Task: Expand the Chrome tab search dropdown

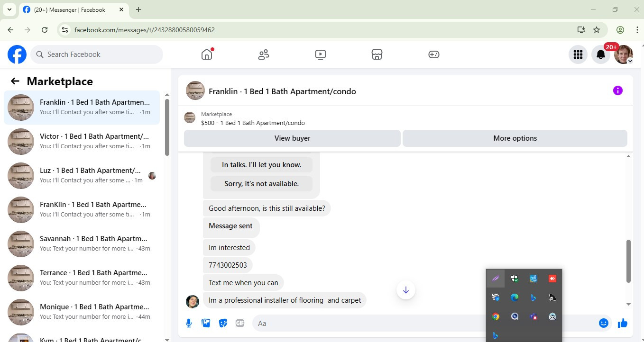Action: (x=9, y=9)
